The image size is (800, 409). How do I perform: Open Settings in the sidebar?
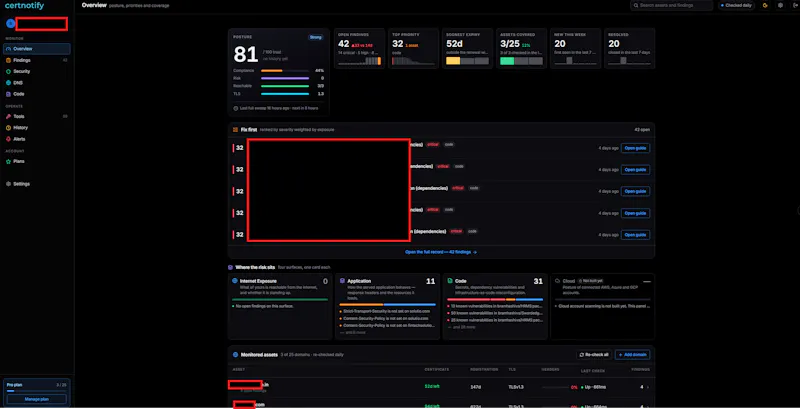(x=37, y=184)
